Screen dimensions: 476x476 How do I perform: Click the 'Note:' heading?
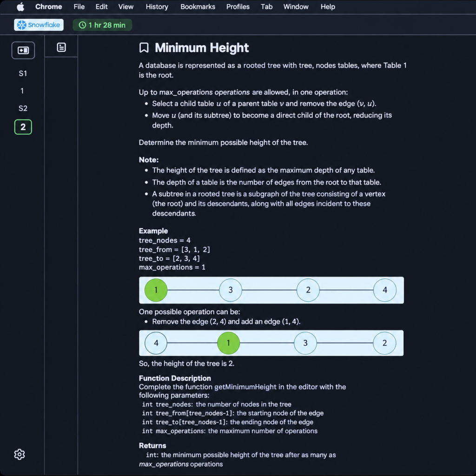coord(149,160)
